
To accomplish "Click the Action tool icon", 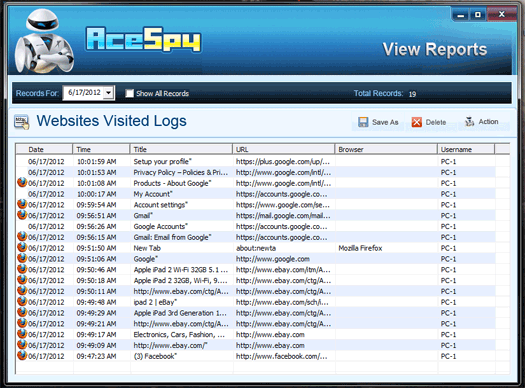I will coord(470,122).
